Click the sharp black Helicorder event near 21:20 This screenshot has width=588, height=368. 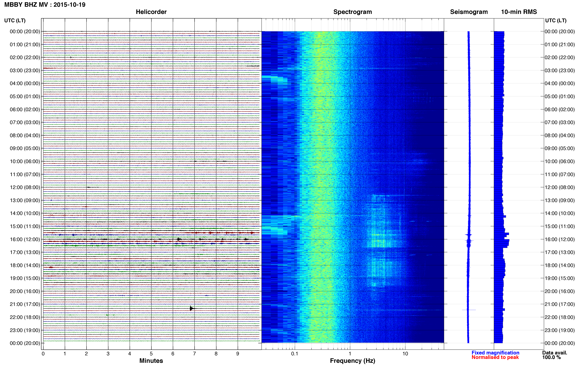[x=192, y=308]
